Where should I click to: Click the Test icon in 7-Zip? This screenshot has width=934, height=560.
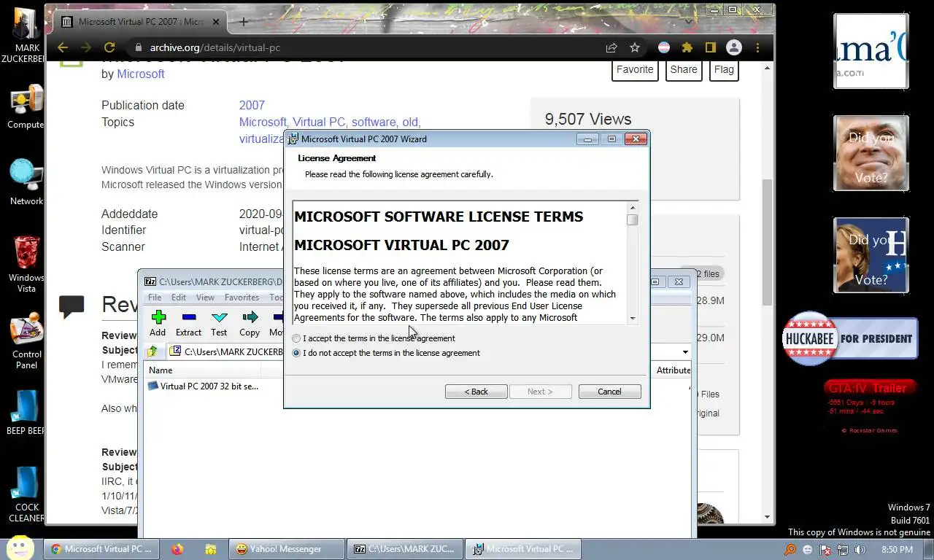(x=219, y=323)
